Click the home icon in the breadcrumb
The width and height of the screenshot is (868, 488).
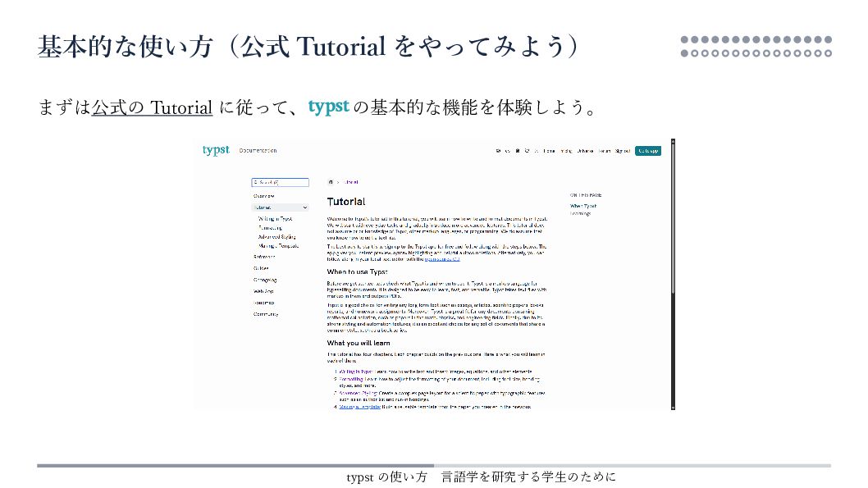[331, 182]
